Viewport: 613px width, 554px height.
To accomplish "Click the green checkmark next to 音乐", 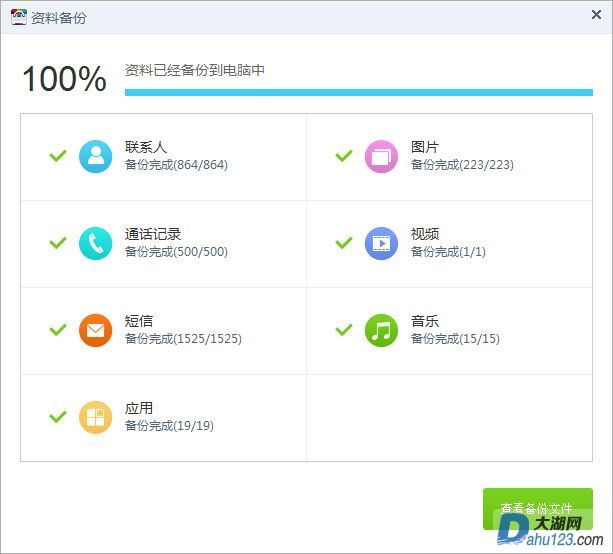I will (344, 330).
